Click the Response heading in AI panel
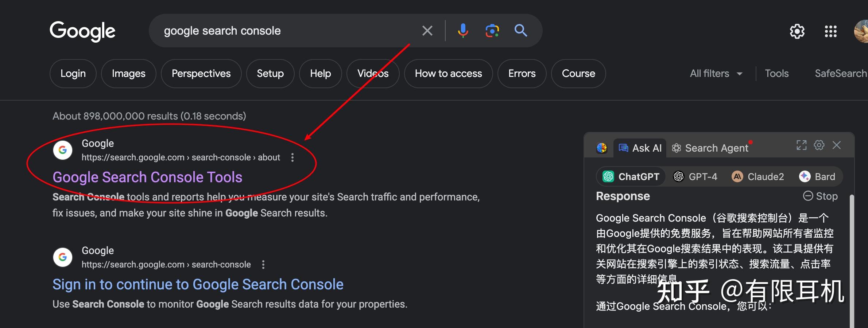 point(623,196)
